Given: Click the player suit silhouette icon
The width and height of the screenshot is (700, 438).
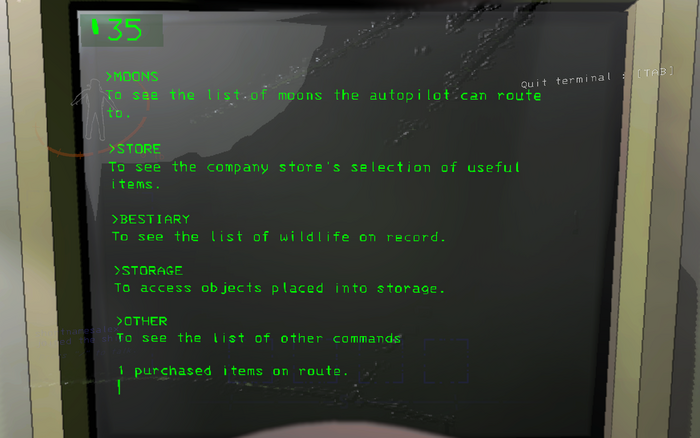Looking at the screenshot, I should point(94,110).
